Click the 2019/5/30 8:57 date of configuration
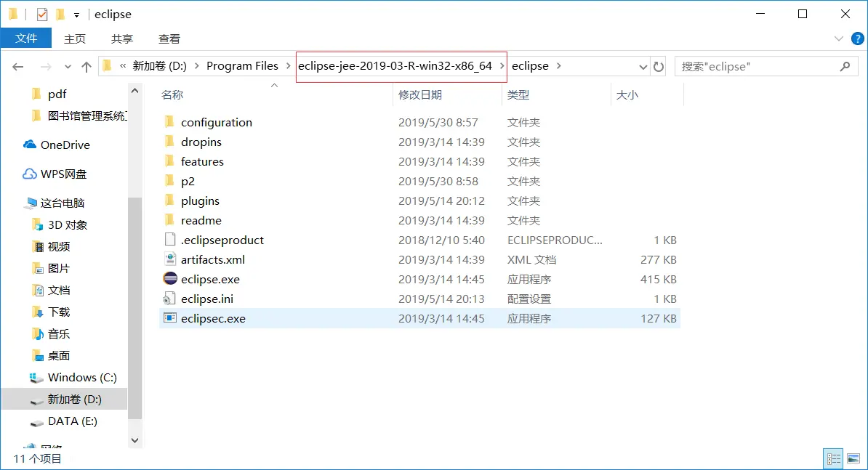The image size is (868, 470). pos(438,122)
